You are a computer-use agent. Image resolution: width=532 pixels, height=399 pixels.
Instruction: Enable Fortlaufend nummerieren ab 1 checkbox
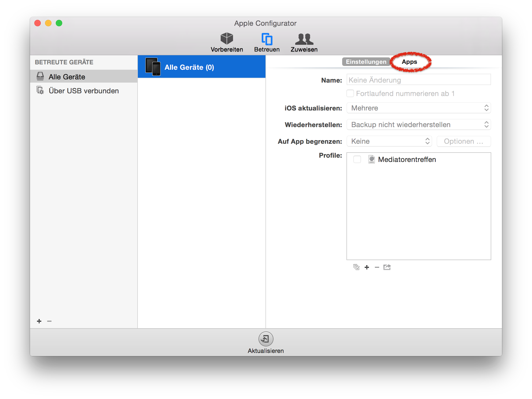coord(350,93)
